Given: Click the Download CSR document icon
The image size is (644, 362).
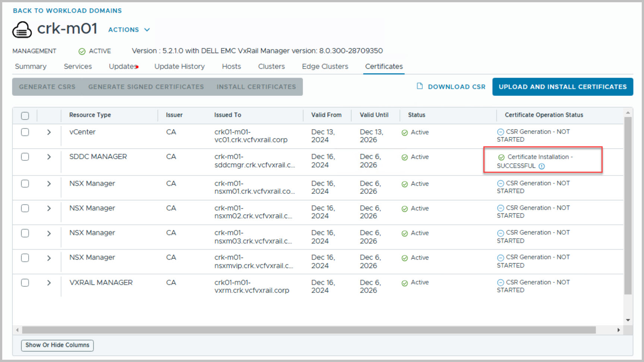Looking at the screenshot, I should (420, 86).
